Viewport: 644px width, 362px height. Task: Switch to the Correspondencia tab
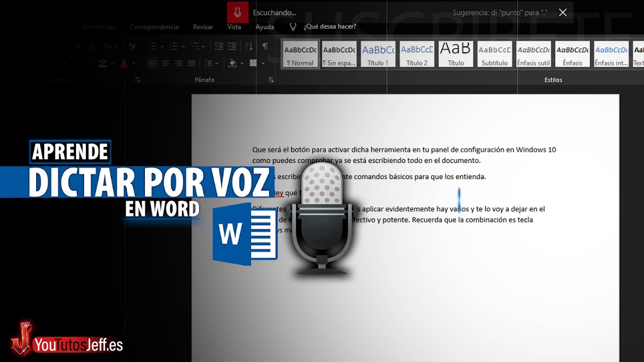pyautogui.click(x=154, y=27)
